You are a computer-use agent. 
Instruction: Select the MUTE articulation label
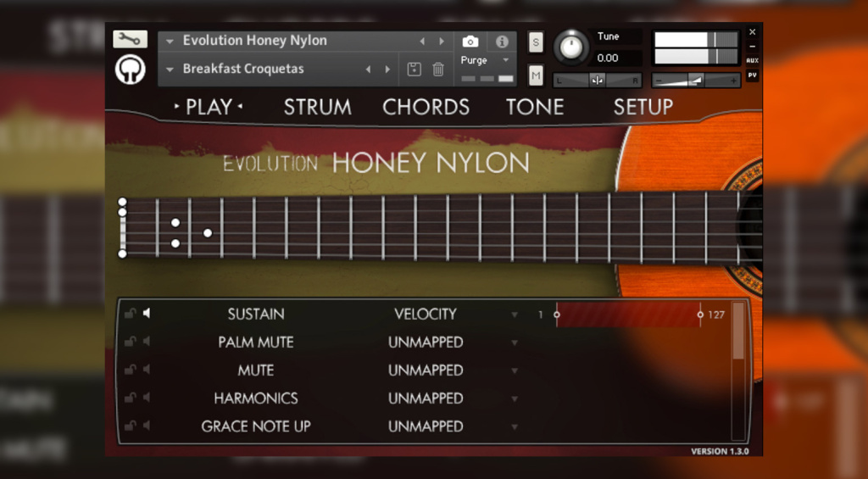tap(256, 370)
